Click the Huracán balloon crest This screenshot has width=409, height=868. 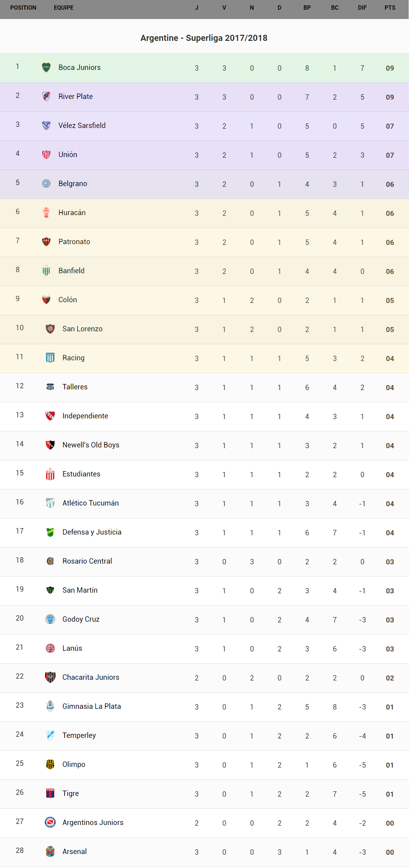click(46, 213)
